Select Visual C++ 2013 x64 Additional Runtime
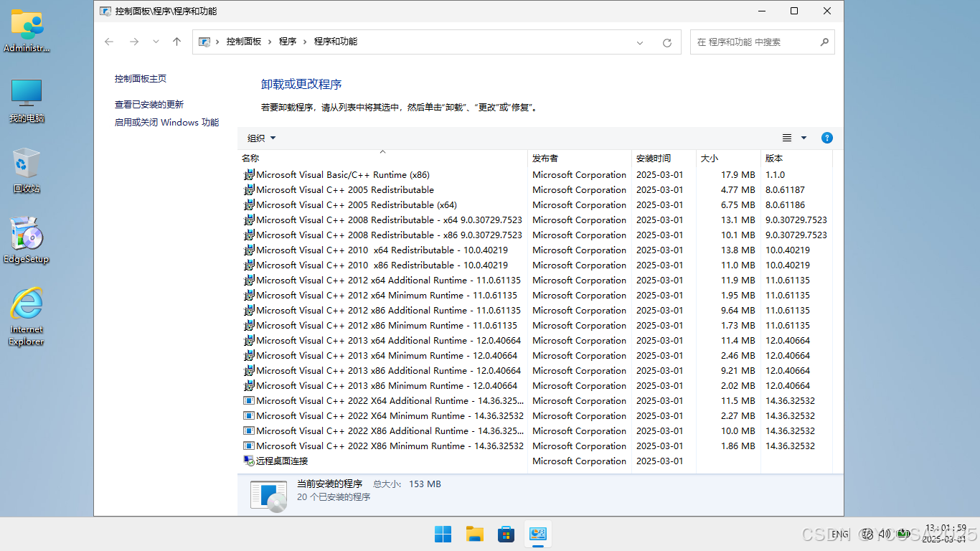 coord(534,340)
